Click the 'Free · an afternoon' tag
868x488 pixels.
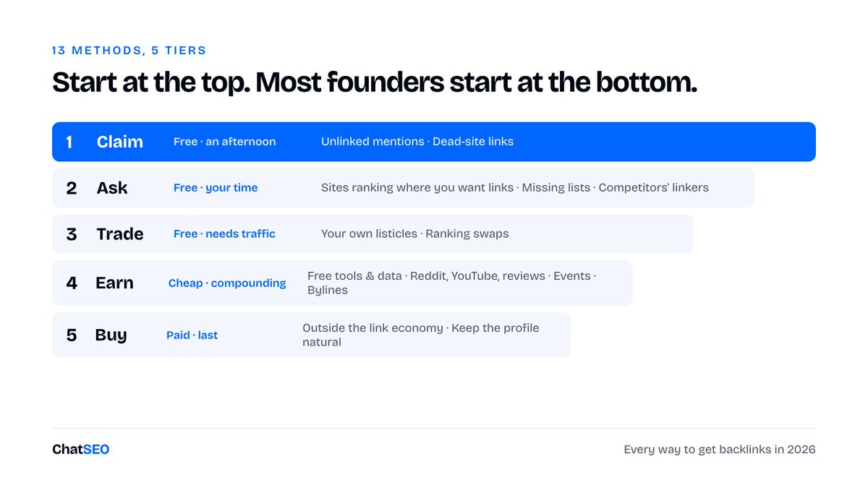pos(225,142)
